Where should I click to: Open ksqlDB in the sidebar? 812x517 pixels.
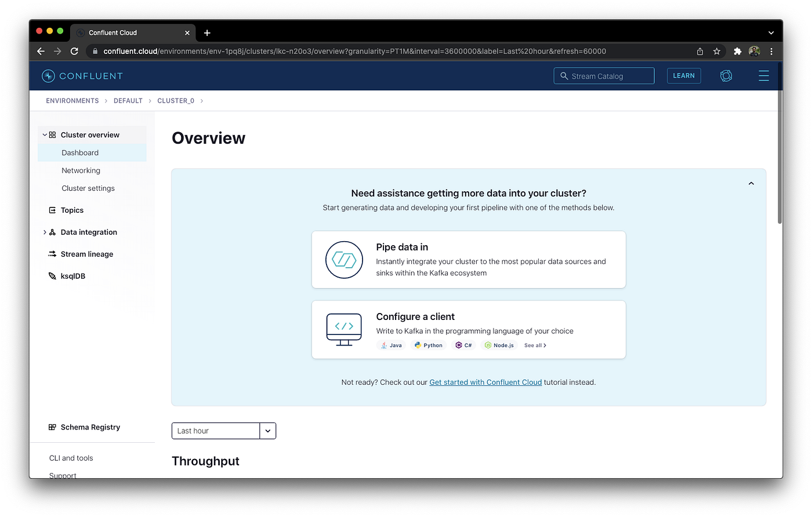coord(73,276)
